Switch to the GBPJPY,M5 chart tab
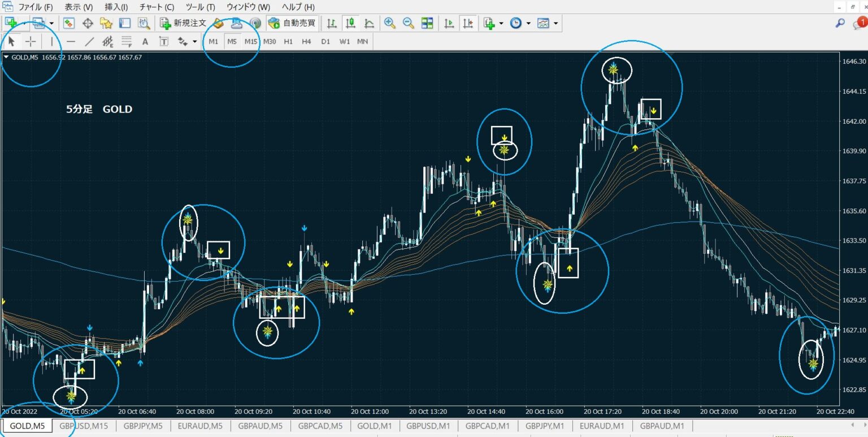Viewport: 868px width, 437px height. (143, 426)
